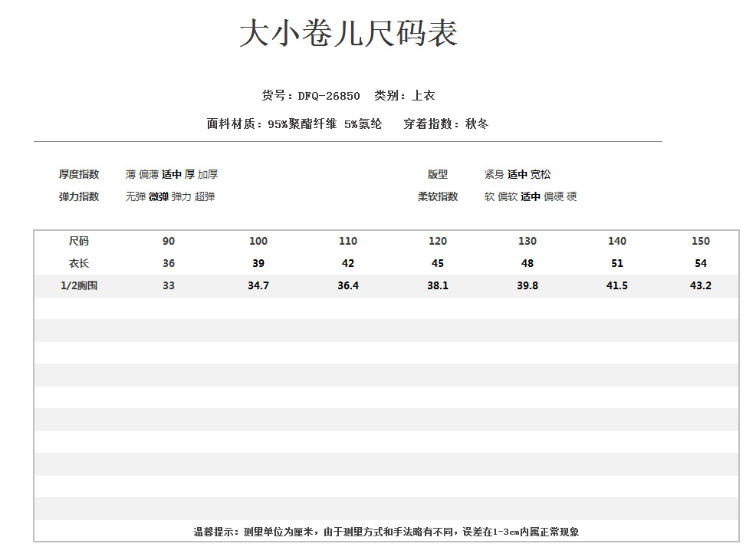The height and width of the screenshot is (557, 756).
Task: Click the 温馨提示 measurement note
Action: click(386, 532)
